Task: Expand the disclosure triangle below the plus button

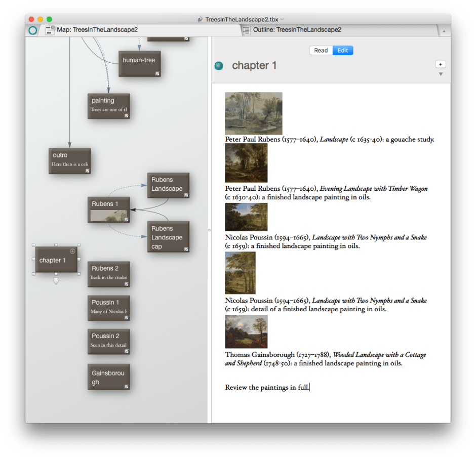Action: click(441, 74)
